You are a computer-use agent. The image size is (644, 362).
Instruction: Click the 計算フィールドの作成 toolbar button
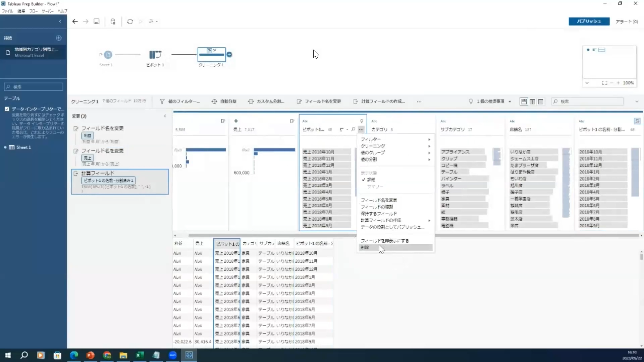pos(379,102)
